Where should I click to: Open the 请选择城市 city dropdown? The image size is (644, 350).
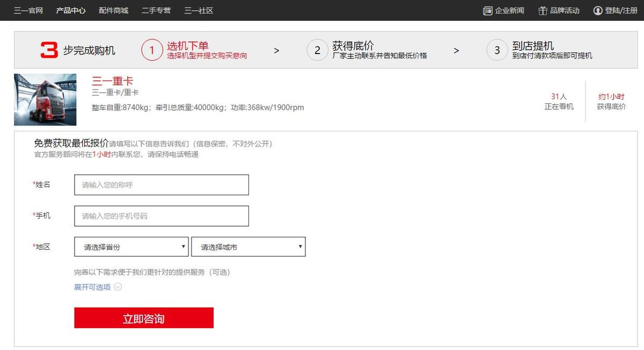pos(248,247)
